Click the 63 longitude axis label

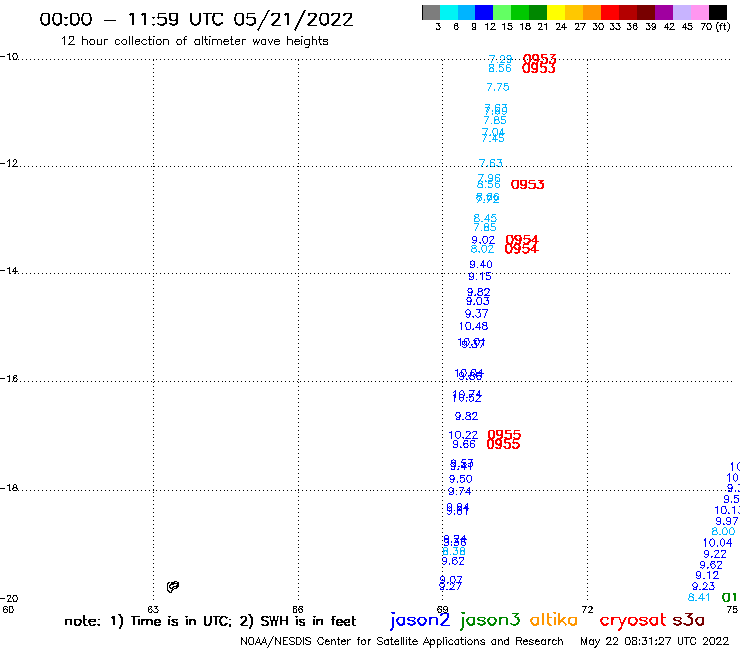click(x=153, y=609)
